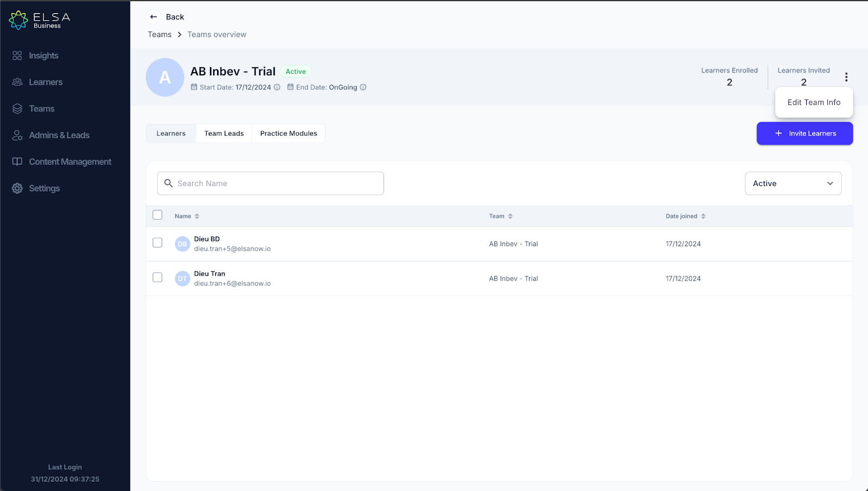This screenshot has width=868, height=491.
Task: Click the name Dieu Tran
Action: (209, 273)
